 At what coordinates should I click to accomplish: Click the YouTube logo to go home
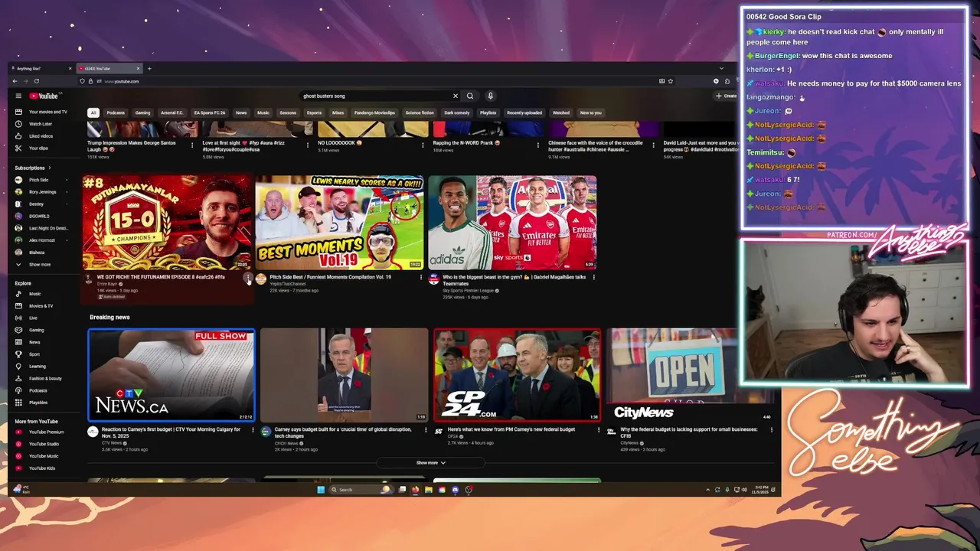click(44, 96)
